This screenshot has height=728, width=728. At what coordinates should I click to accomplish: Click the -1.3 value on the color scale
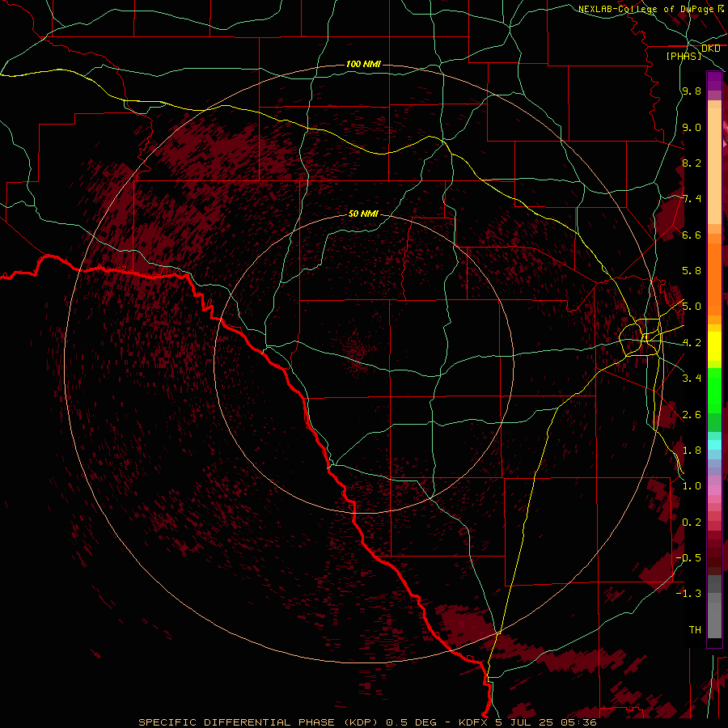point(688,594)
